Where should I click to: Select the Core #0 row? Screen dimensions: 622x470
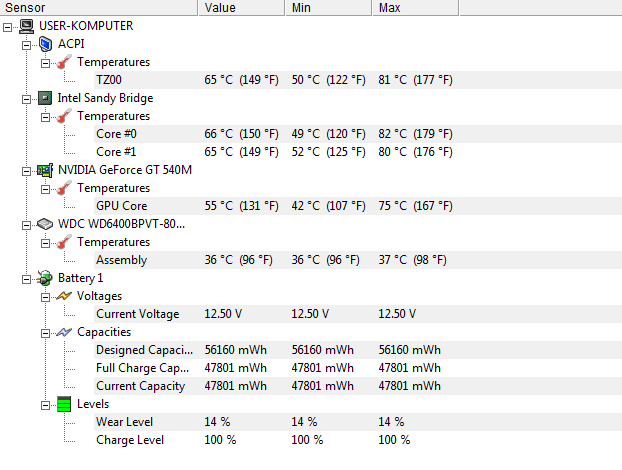358,134
